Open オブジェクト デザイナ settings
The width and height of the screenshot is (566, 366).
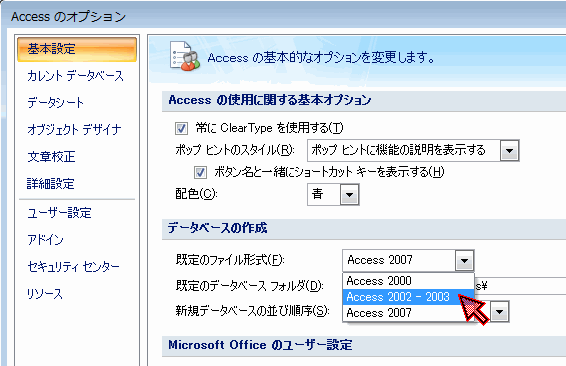(x=74, y=130)
